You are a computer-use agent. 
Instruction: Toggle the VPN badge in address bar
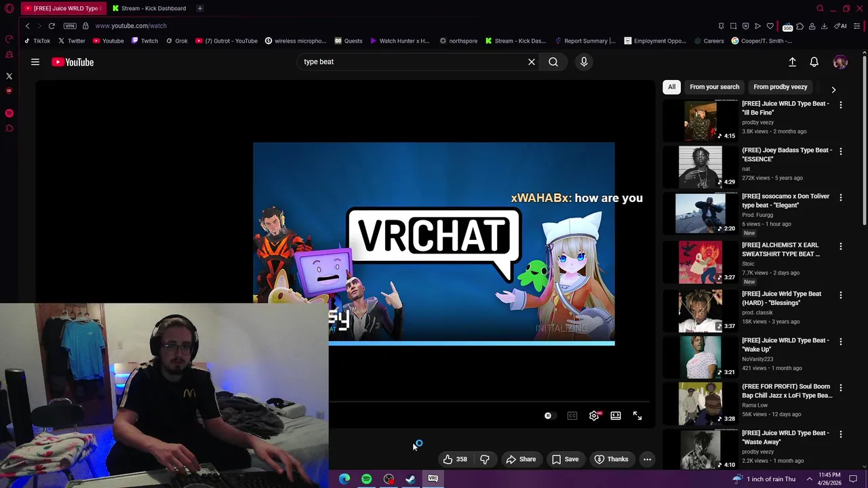coord(70,26)
